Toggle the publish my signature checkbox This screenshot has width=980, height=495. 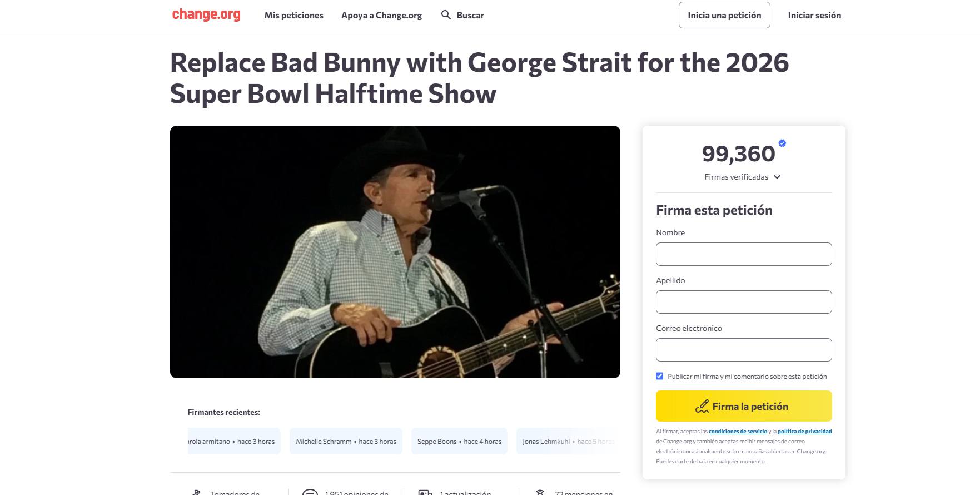coord(660,377)
